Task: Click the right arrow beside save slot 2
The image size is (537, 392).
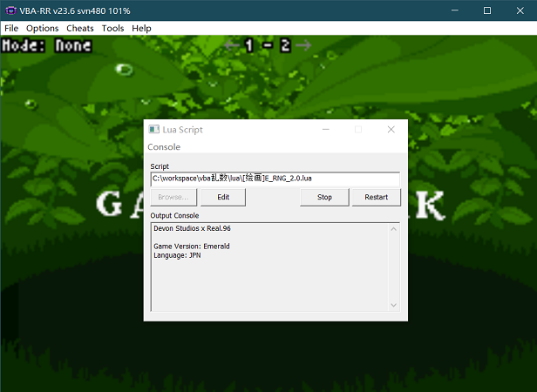Action: coord(302,45)
